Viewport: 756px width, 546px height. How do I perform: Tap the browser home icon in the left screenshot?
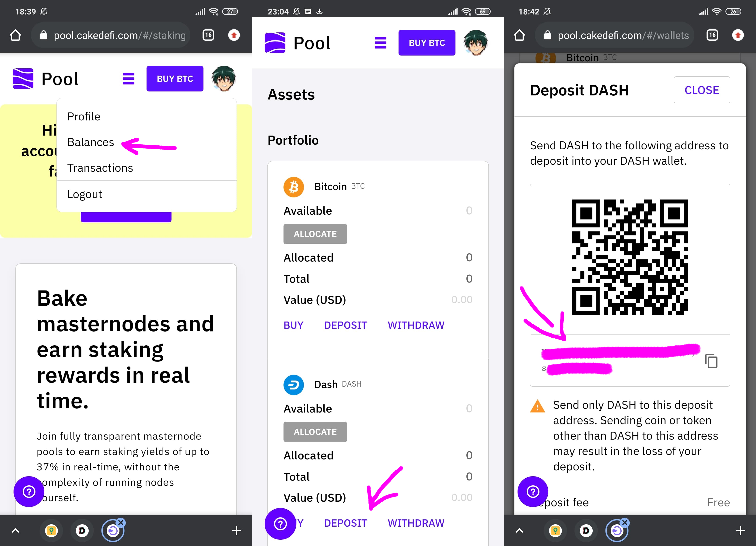[x=15, y=35]
